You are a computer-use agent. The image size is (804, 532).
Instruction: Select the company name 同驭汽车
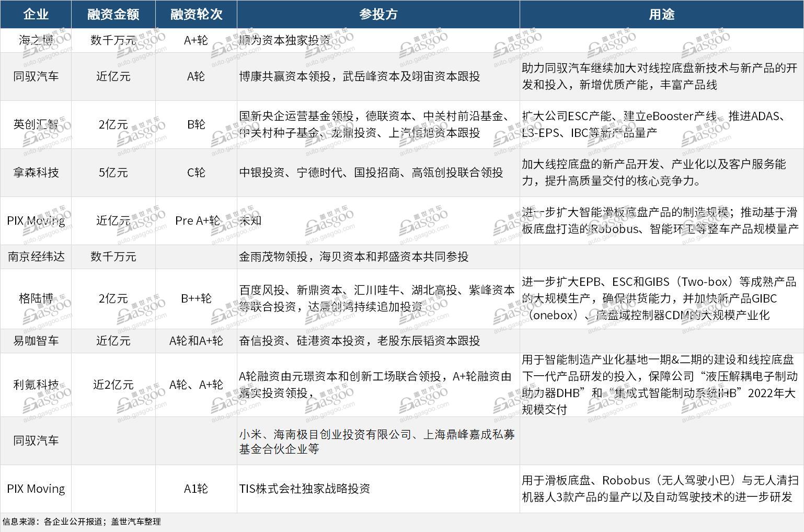coord(36,77)
